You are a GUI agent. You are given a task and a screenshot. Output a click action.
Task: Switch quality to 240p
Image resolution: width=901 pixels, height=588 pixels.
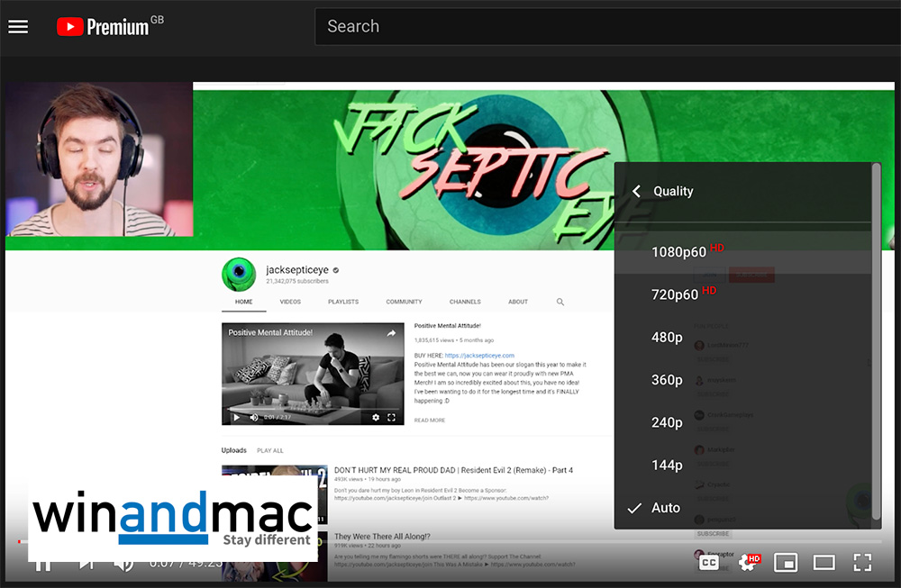click(667, 422)
